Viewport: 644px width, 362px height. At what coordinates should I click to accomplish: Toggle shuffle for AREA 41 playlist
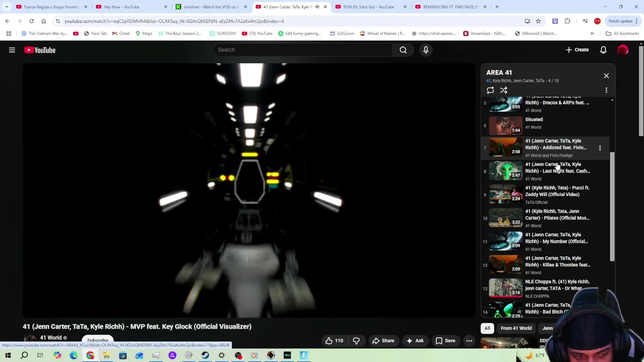point(504,90)
